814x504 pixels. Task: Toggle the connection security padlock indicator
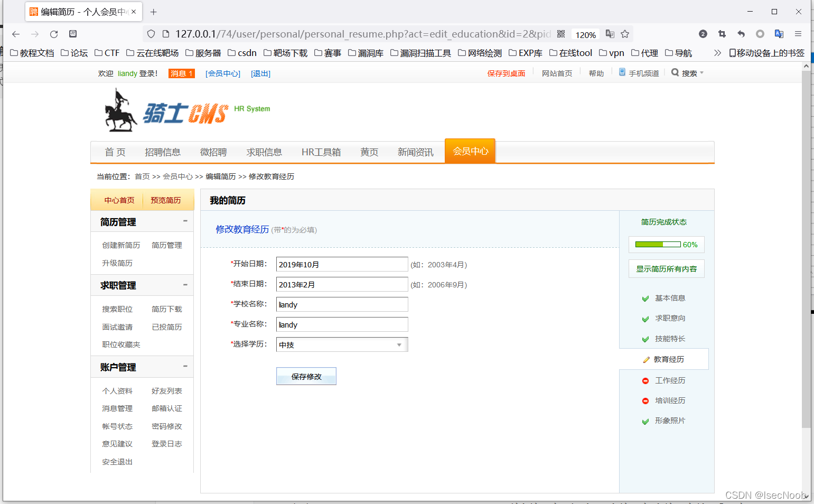coord(165,33)
